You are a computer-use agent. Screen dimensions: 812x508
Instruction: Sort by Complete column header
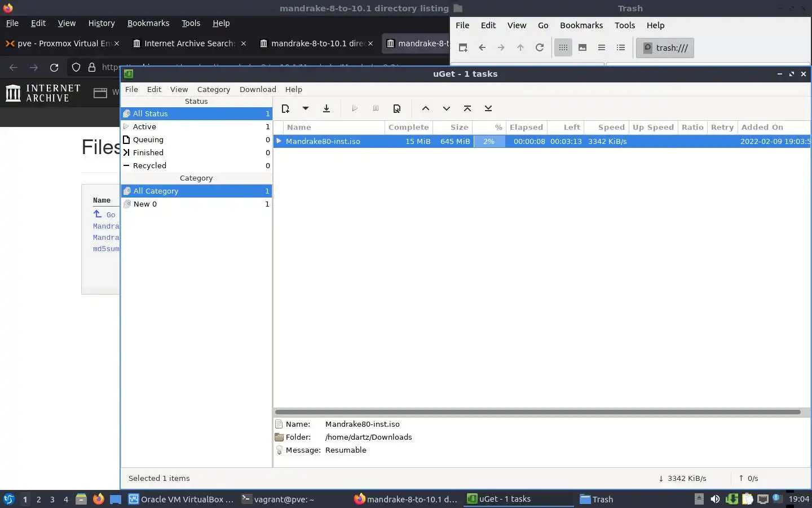(409, 127)
